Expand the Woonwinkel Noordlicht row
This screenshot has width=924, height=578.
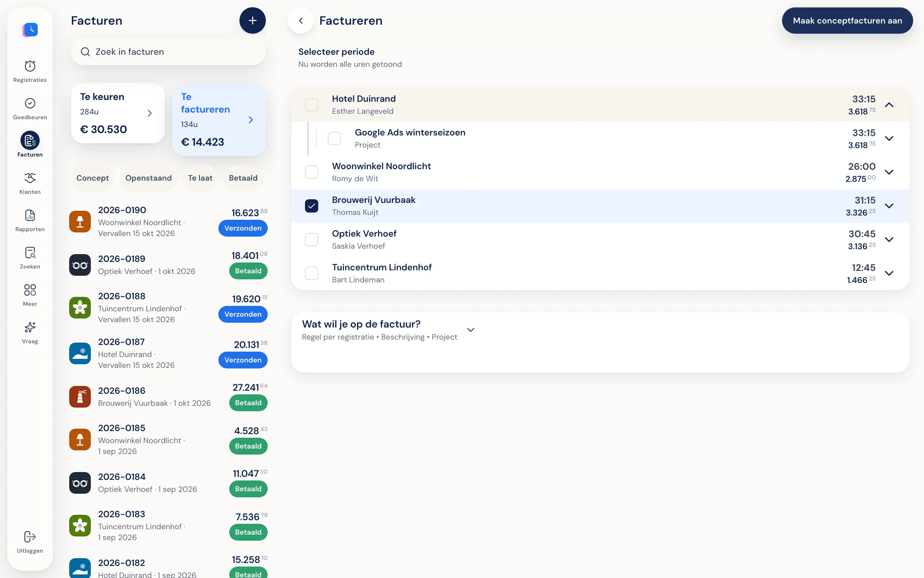(889, 172)
